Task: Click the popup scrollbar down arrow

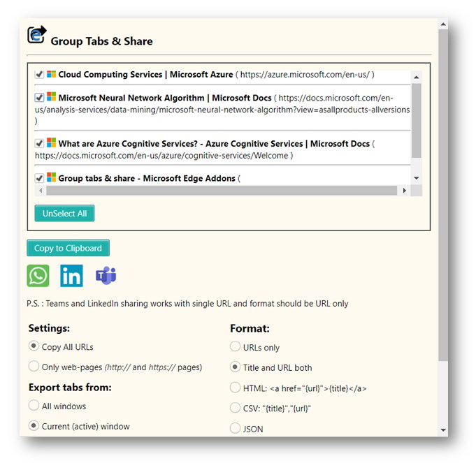Action: (x=443, y=430)
